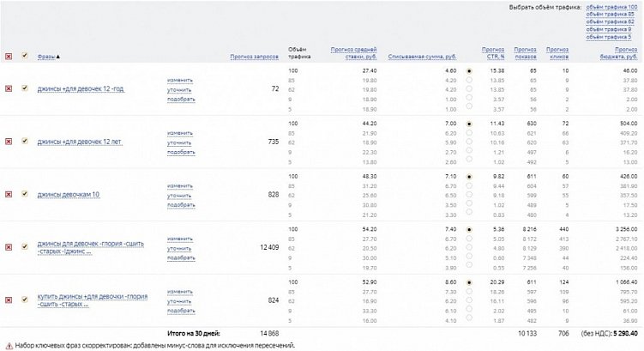This screenshot has height=351, width=644.
Task: Delete the phrase "джинсы +для девочек 12 -год"
Action: 9,88
